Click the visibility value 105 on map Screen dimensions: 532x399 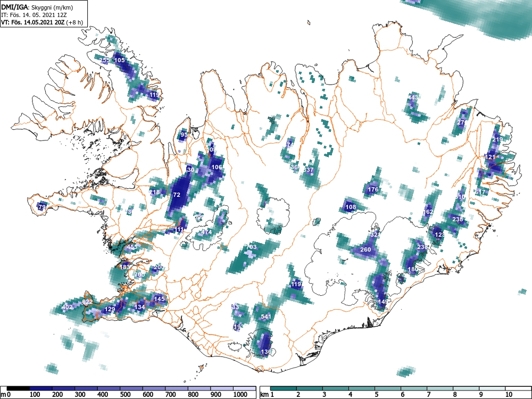pyautogui.click(x=119, y=60)
